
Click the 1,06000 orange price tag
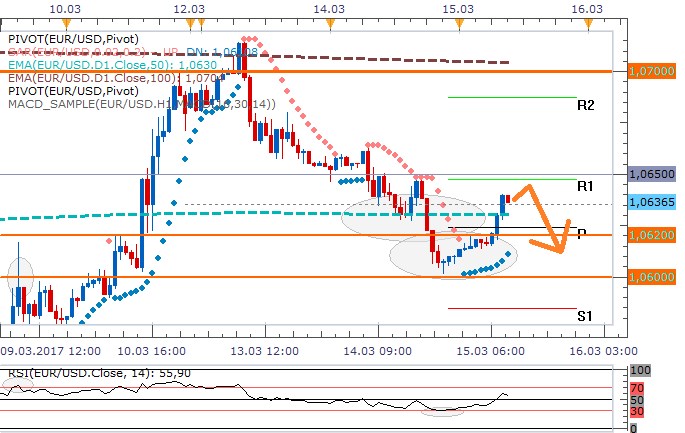pos(651,277)
